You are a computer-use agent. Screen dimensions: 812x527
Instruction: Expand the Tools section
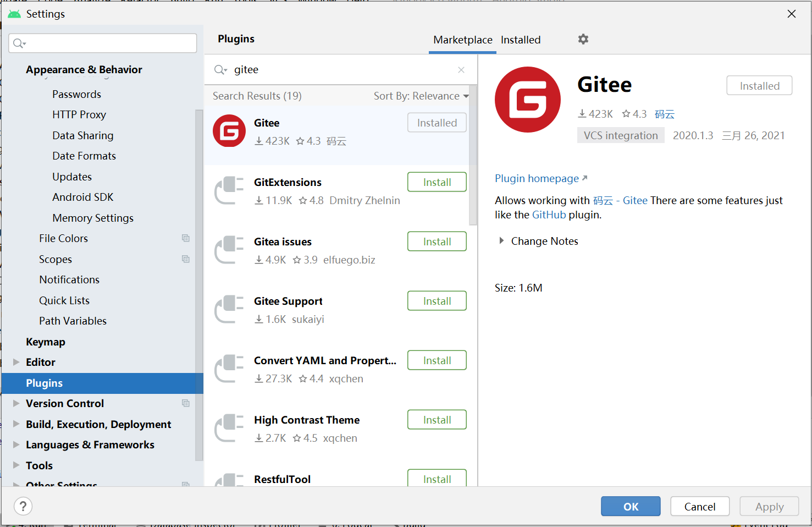pyautogui.click(x=16, y=465)
